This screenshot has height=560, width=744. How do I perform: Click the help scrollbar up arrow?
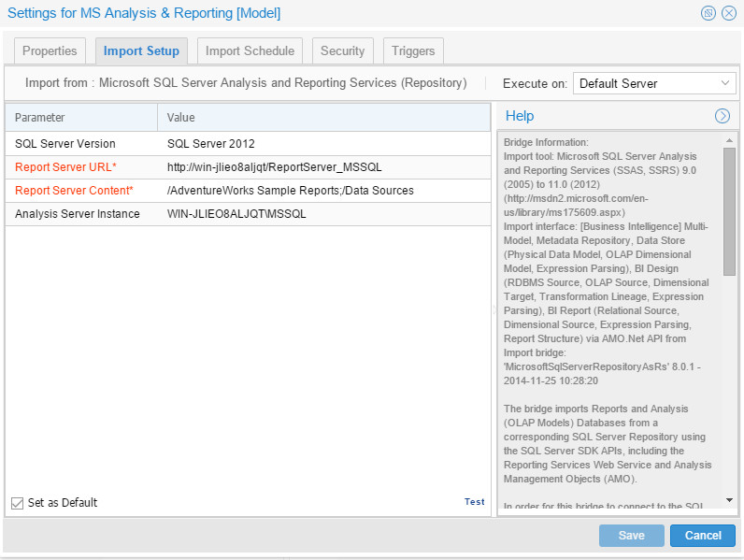tap(729, 140)
